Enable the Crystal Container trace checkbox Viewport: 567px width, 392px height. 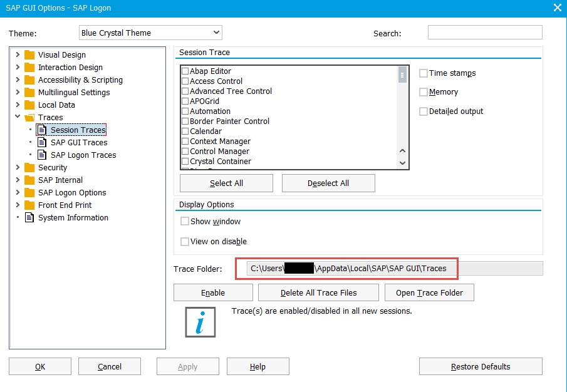click(185, 162)
